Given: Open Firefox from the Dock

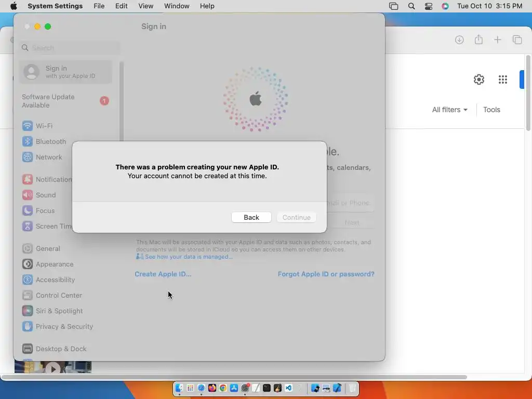Looking at the screenshot, I should 212,388.
